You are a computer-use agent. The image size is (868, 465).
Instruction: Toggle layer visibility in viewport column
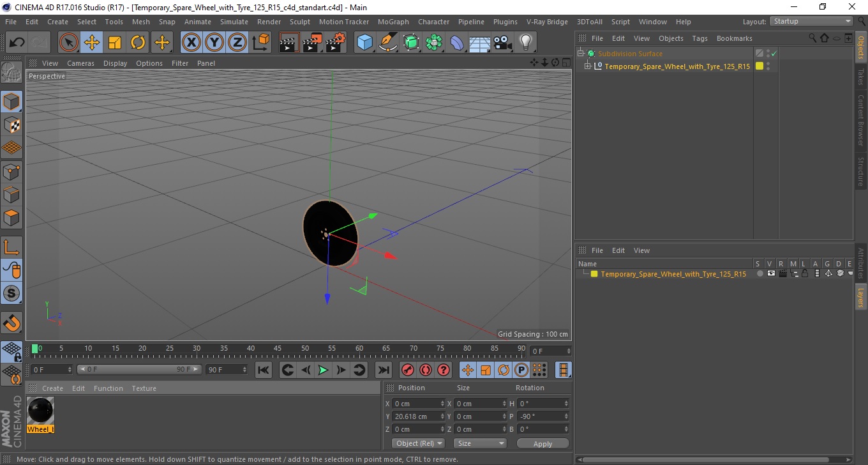771,273
